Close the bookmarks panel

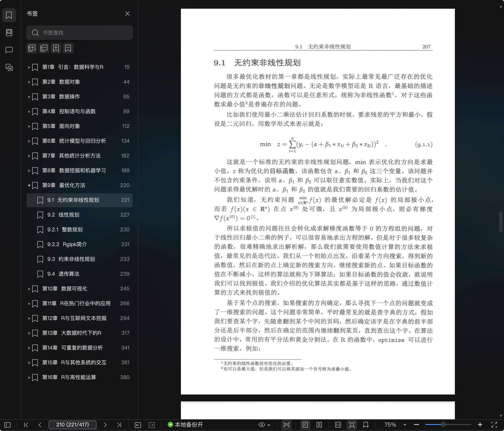tap(127, 14)
